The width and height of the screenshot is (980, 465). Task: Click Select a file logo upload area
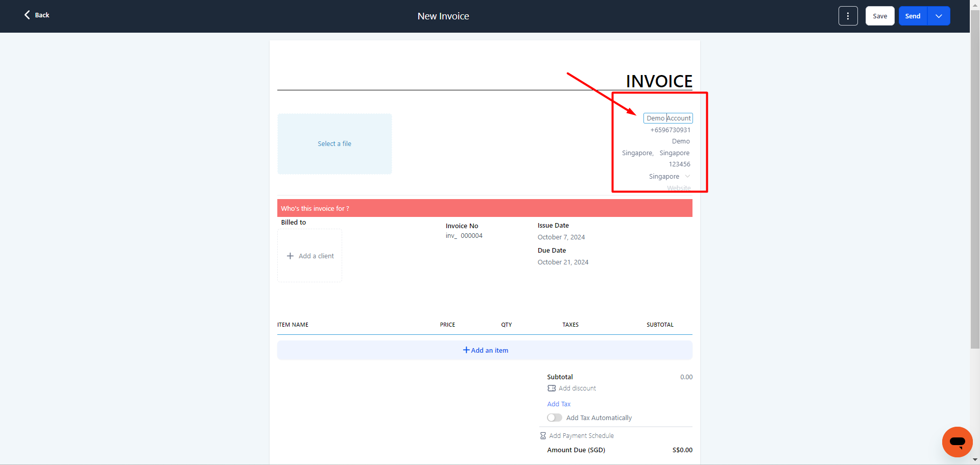[x=334, y=144]
